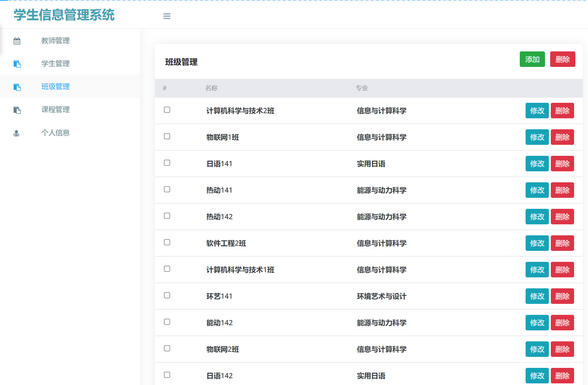The height and width of the screenshot is (385, 588).
Task: Click the document icon next to 课程管理
Action: [17, 110]
